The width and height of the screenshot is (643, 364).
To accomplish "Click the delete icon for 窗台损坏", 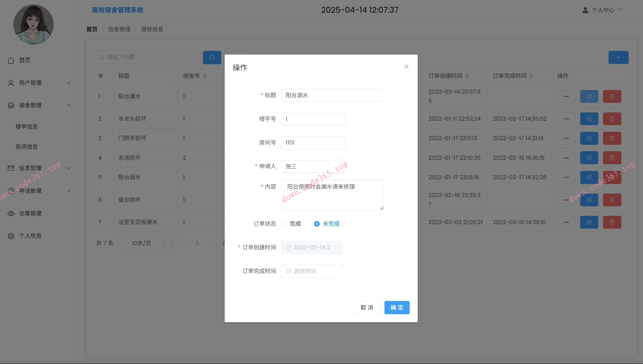I will point(612,200).
